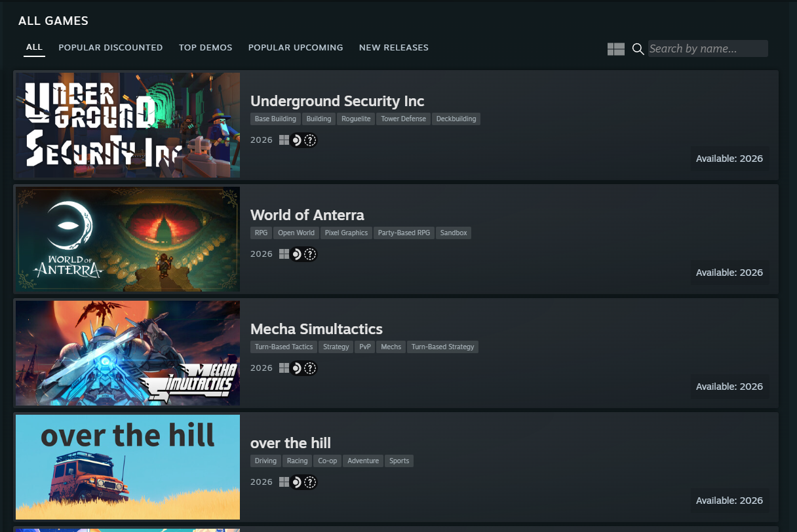The width and height of the screenshot is (797, 532).
Task: Select the Popular Upcoming tab
Action: tap(295, 48)
